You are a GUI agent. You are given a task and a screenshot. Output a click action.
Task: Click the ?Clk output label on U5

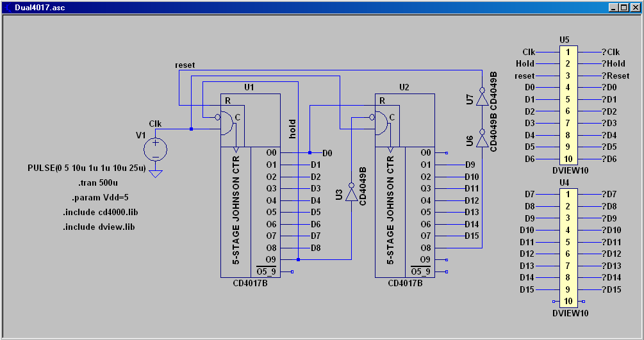coord(611,52)
